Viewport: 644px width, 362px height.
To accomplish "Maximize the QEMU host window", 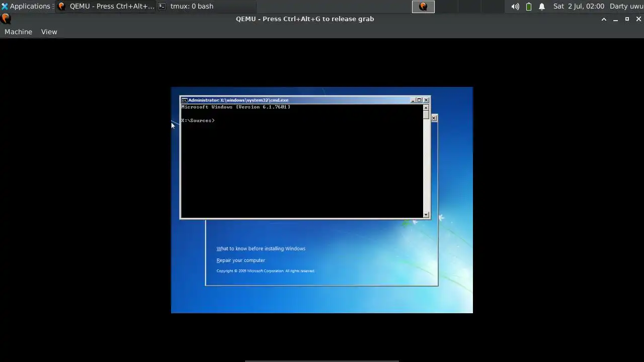I will (627, 19).
